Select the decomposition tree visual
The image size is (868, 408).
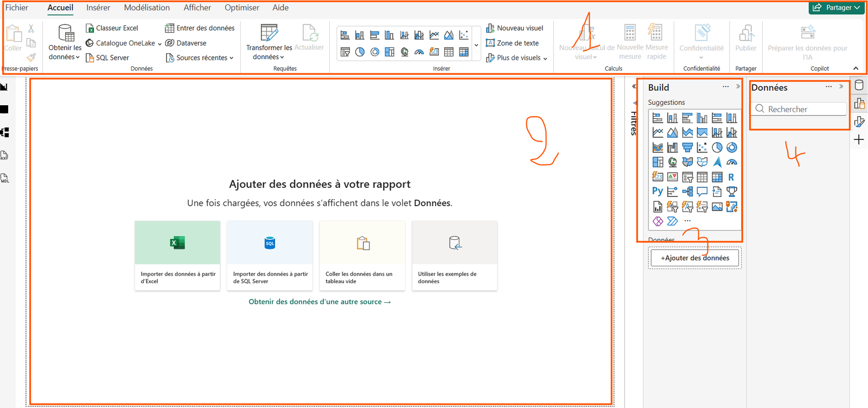coord(687,191)
